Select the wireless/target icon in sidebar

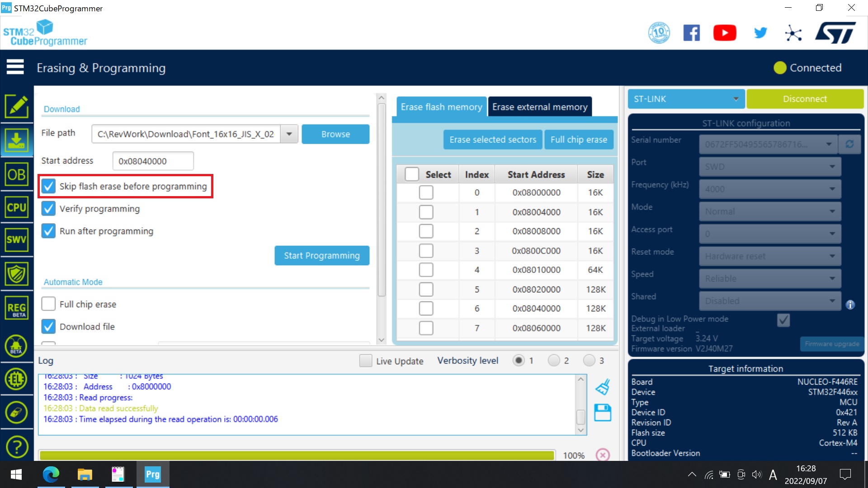coord(16,412)
